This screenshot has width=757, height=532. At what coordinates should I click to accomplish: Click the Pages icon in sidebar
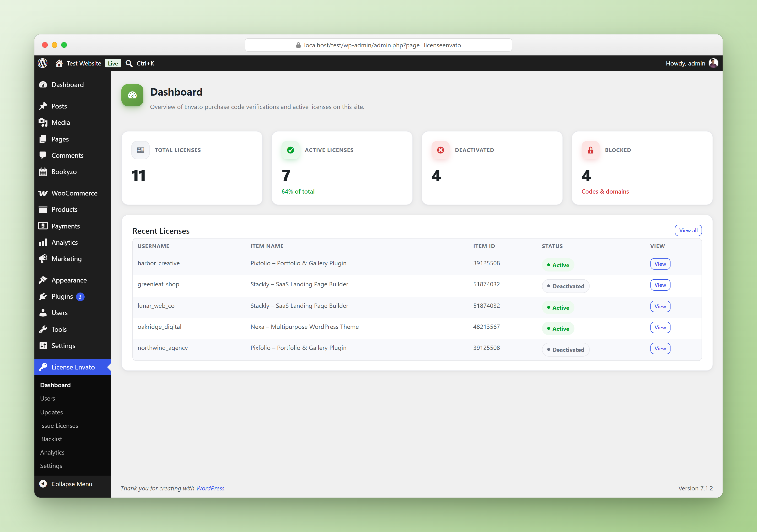43,139
